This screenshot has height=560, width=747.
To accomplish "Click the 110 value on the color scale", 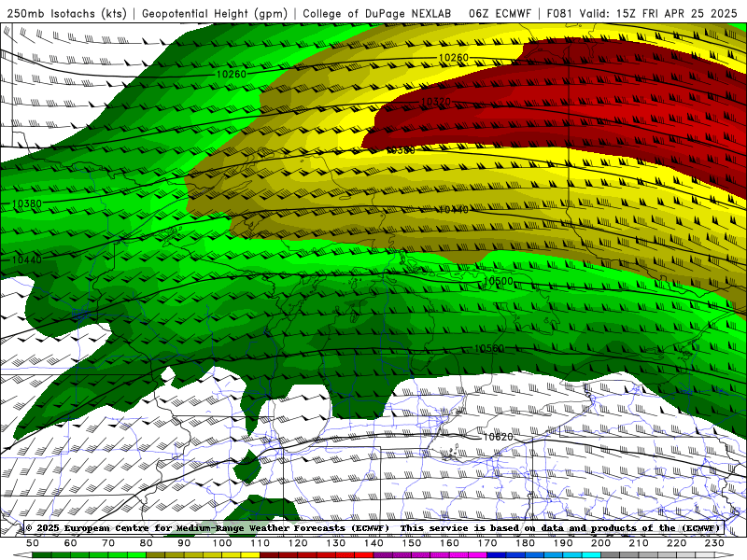I will pyautogui.click(x=260, y=543).
